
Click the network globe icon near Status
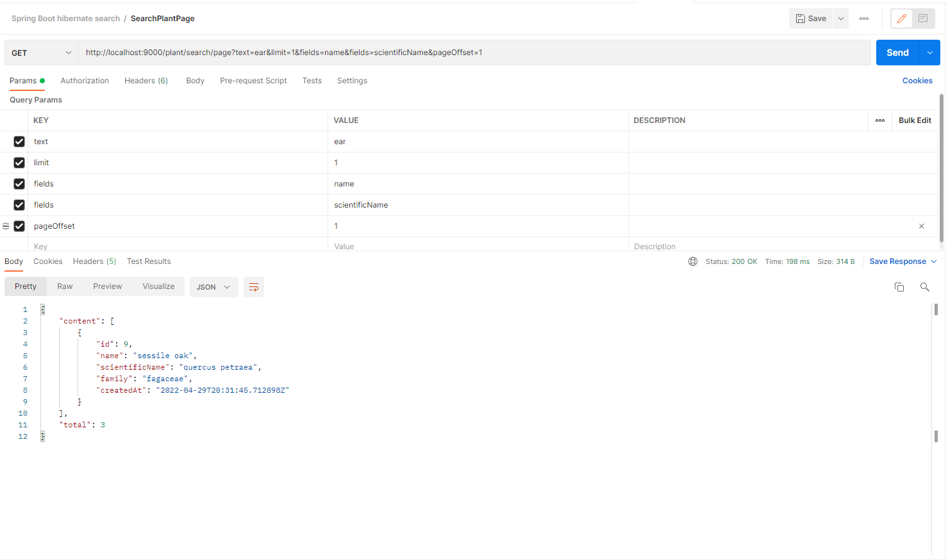[x=693, y=261]
